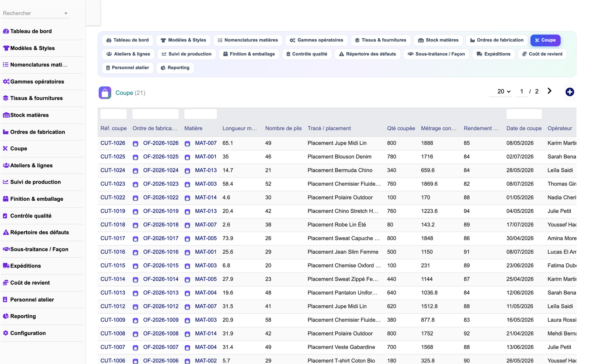Click 'Placement Veste Gabardine' cell
The width and height of the screenshot is (589, 364).
tap(341, 347)
